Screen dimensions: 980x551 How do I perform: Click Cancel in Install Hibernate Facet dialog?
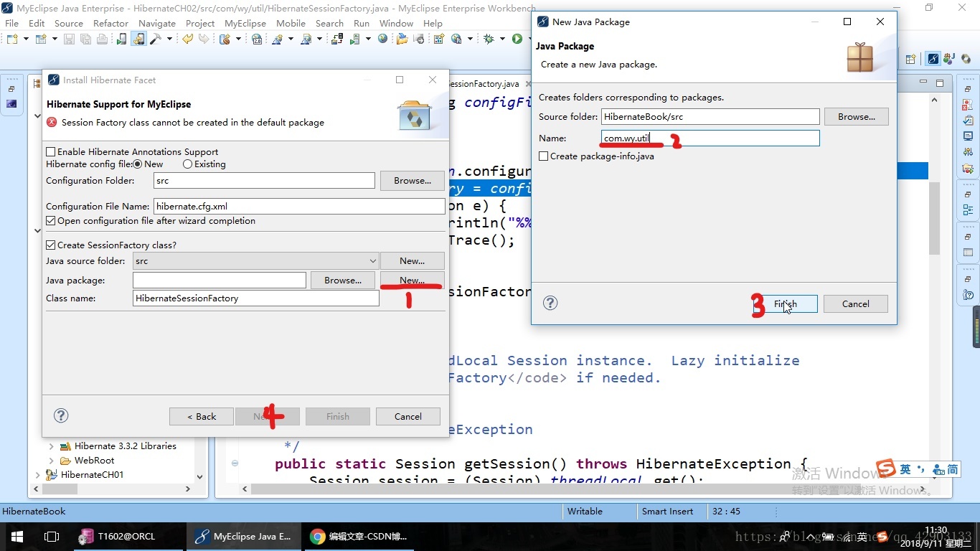pos(408,417)
